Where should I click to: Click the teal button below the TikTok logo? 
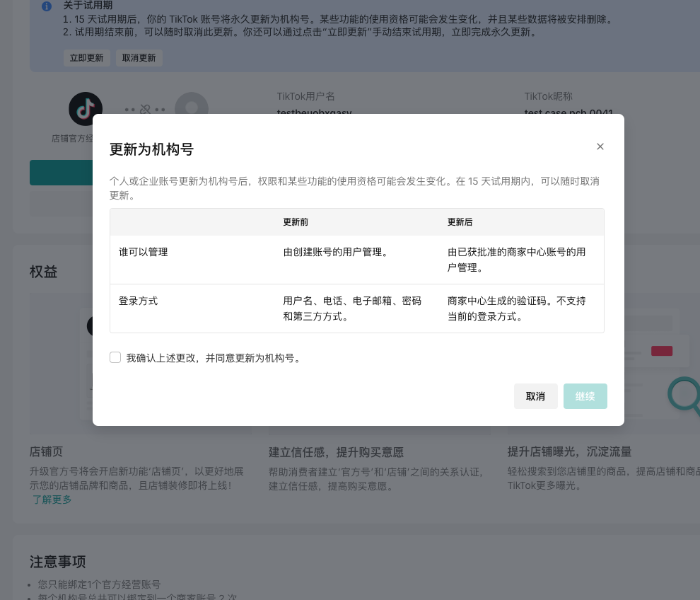(61, 172)
